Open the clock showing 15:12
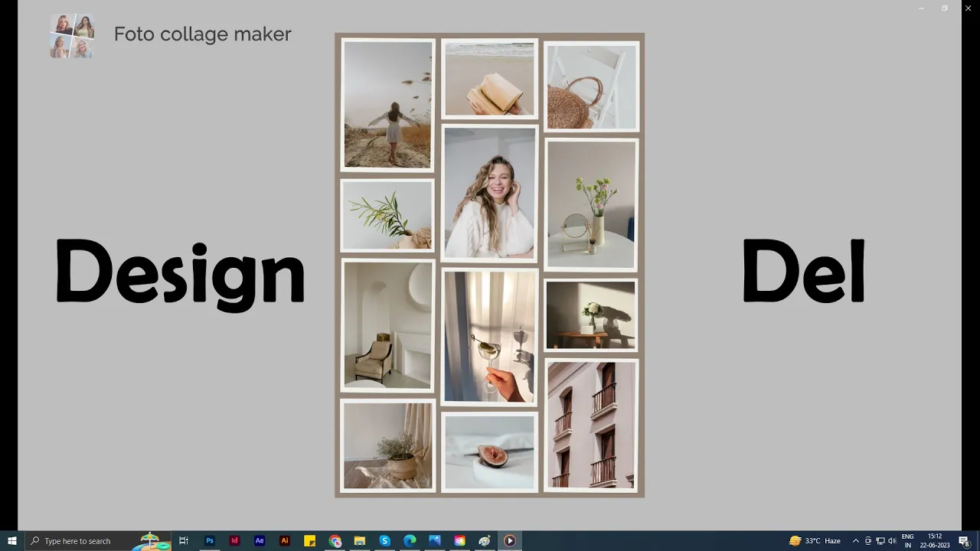This screenshot has width=980, height=551. point(935,540)
